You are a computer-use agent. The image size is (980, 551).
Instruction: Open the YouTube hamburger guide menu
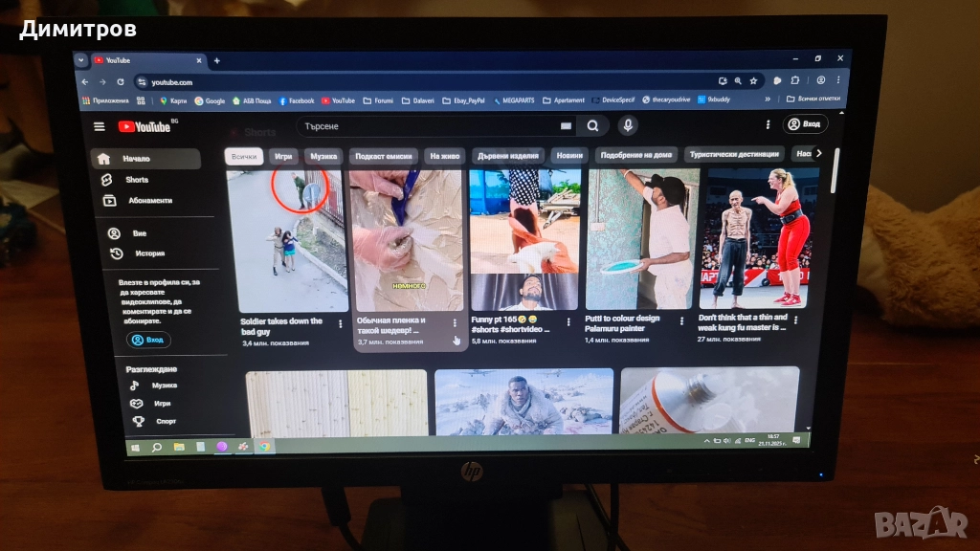[100, 126]
